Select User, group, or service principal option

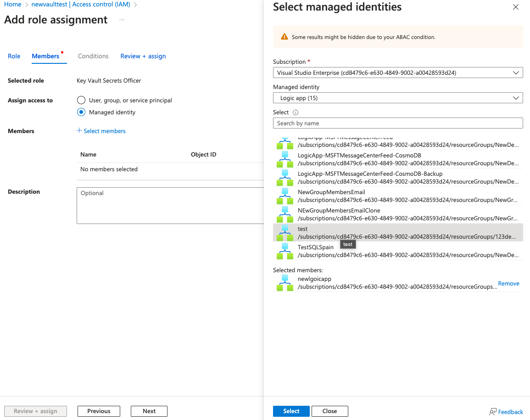pos(81,100)
